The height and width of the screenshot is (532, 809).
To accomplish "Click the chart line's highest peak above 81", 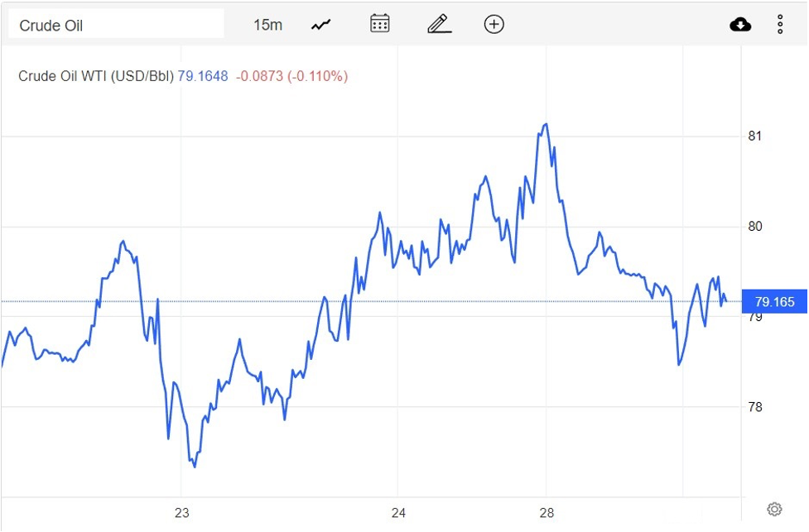I will tap(546, 124).
